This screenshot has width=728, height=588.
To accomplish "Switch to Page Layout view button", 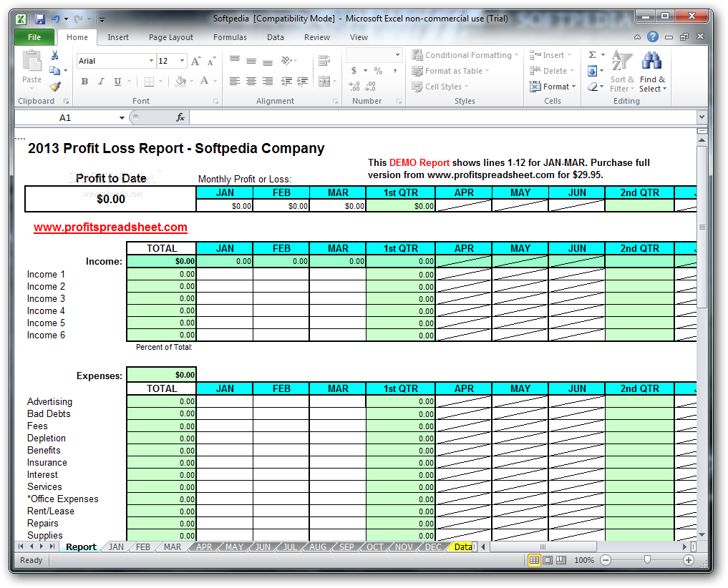I will pos(548,560).
